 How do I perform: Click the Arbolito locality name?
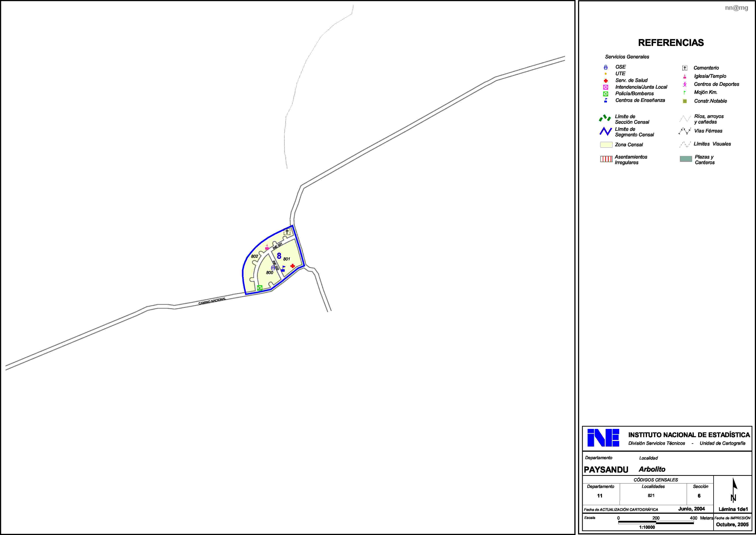[x=652, y=469]
